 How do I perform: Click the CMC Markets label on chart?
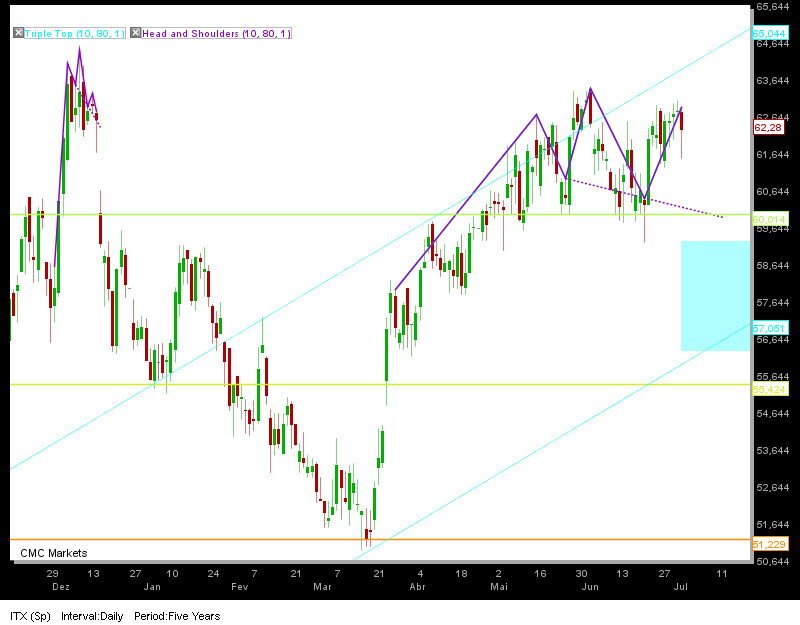click(x=54, y=553)
